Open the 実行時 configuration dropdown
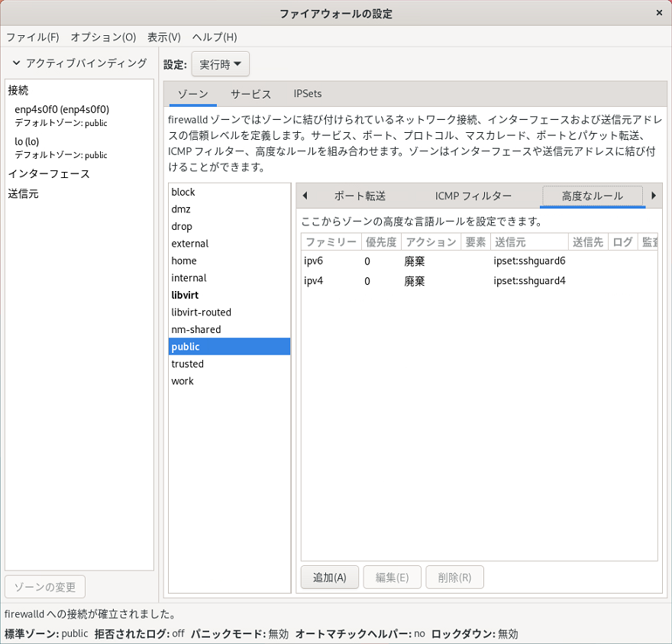 coord(220,65)
